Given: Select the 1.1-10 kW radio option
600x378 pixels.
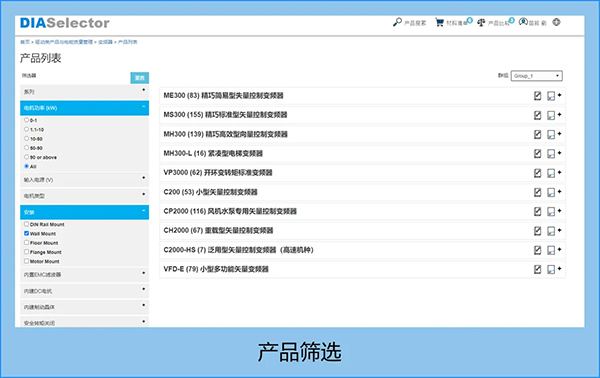Looking at the screenshot, I should (x=26, y=129).
